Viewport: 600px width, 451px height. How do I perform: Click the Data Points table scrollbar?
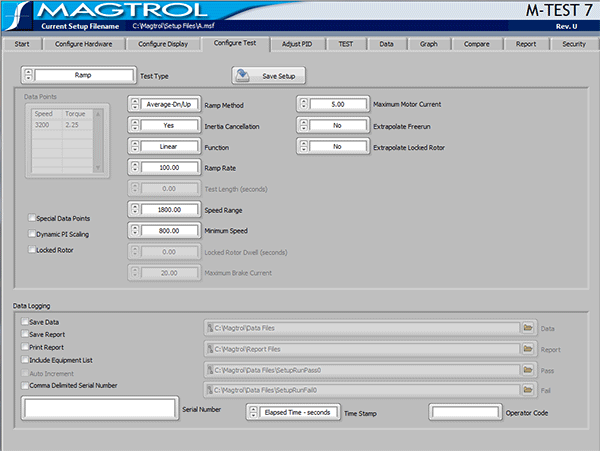(98, 141)
